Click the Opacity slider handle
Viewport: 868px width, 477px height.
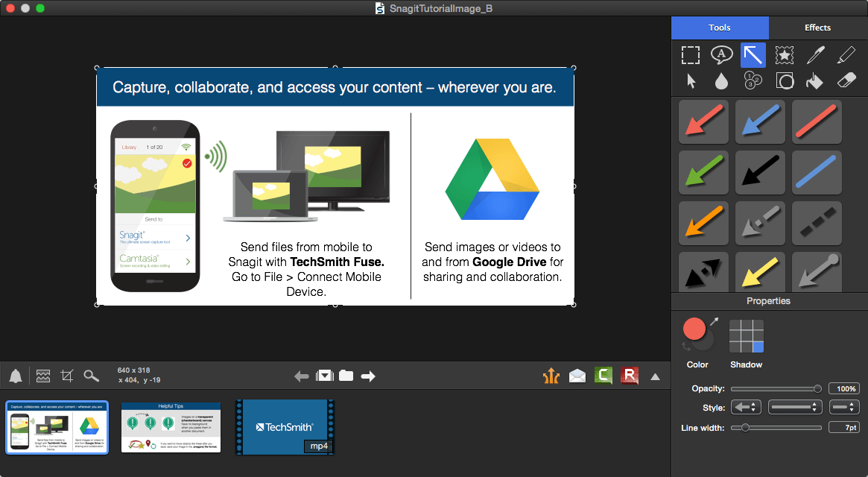(x=817, y=389)
